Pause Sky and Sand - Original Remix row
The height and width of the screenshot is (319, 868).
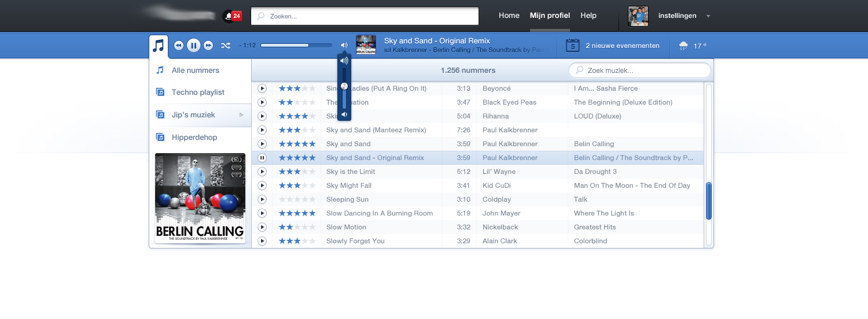262,158
